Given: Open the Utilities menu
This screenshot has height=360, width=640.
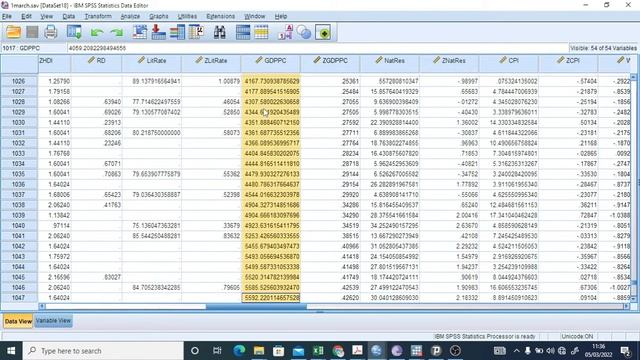Looking at the screenshot, I should click(x=187, y=16).
